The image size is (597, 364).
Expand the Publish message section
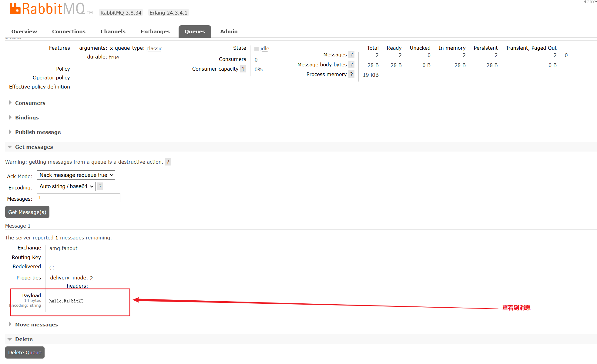click(x=38, y=132)
